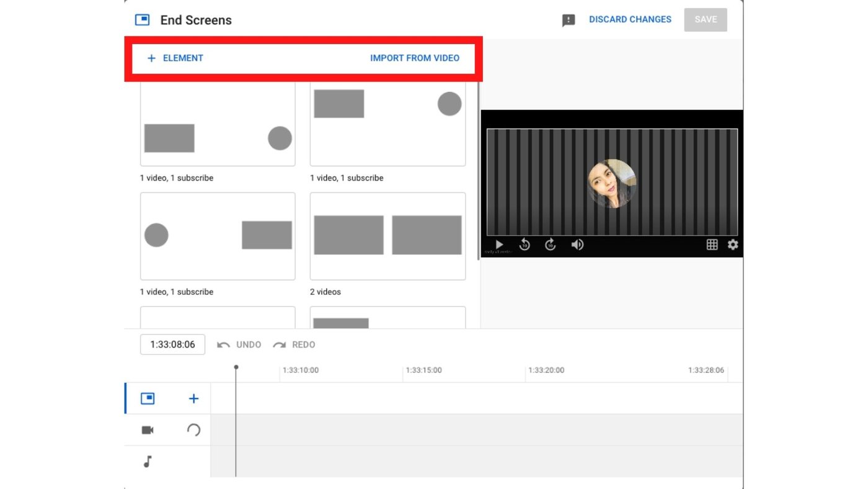868x489 pixels.
Task: Open IMPORT FROM VIDEO
Action: [x=415, y=58]
